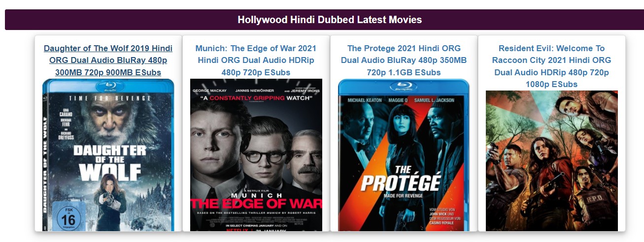644x242 pixels.
Task: Click the Blu-ray Disc logo atop Daughter of the Wolf cover
Action: tap(108, 85)
